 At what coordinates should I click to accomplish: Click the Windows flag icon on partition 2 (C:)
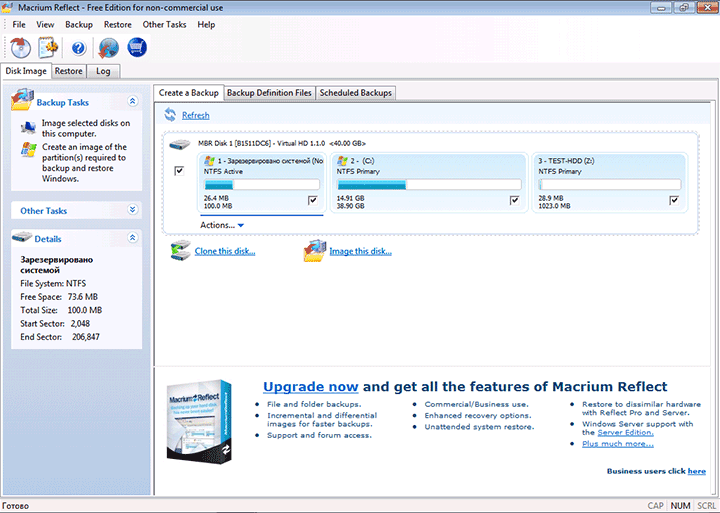342,161
